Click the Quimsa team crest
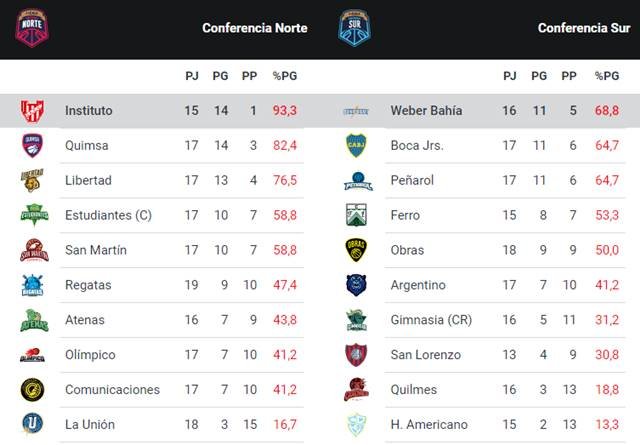Viewport: 640px width, 445px height. (33, 145)
